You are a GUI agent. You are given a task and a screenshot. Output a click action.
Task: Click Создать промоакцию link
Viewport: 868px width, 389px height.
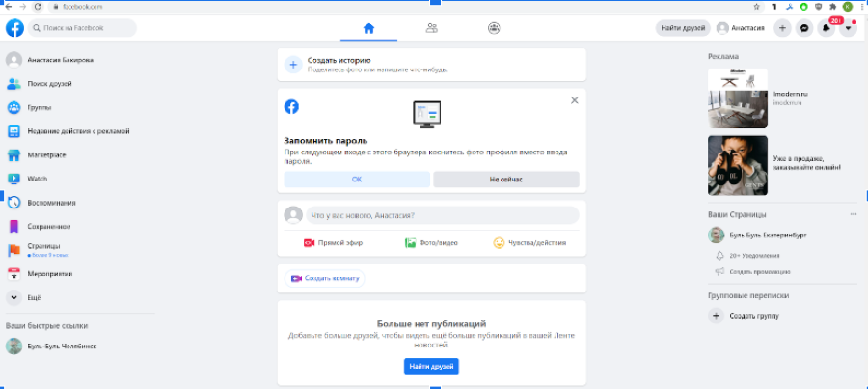[x=760, y=272]
